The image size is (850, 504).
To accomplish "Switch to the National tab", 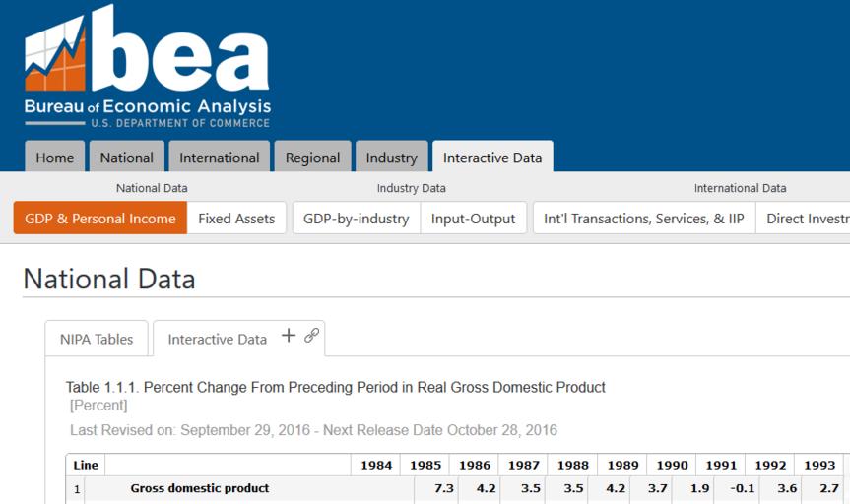I will 126,157.
